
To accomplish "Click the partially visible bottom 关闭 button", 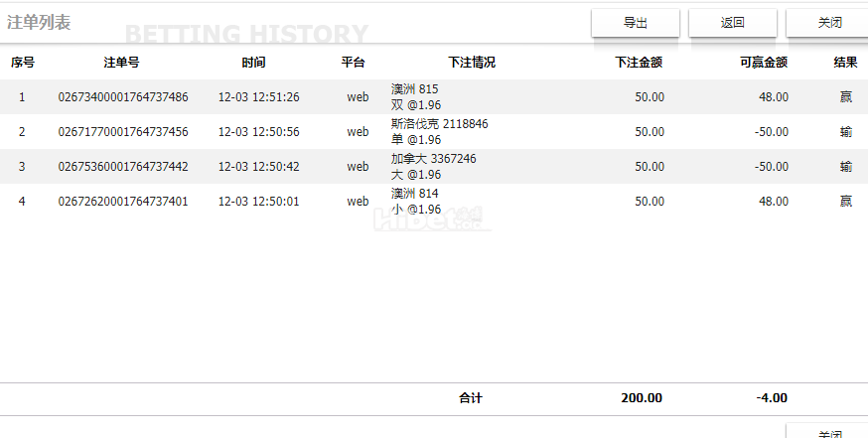I will (x=829, y=432).
